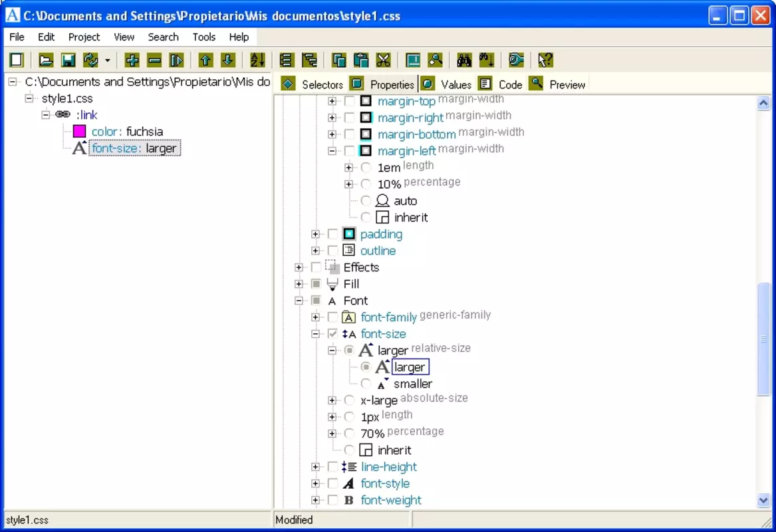Click the fuchsia color swatch
Viewport: 776px width, 532px height.
[x=79, y=131]
